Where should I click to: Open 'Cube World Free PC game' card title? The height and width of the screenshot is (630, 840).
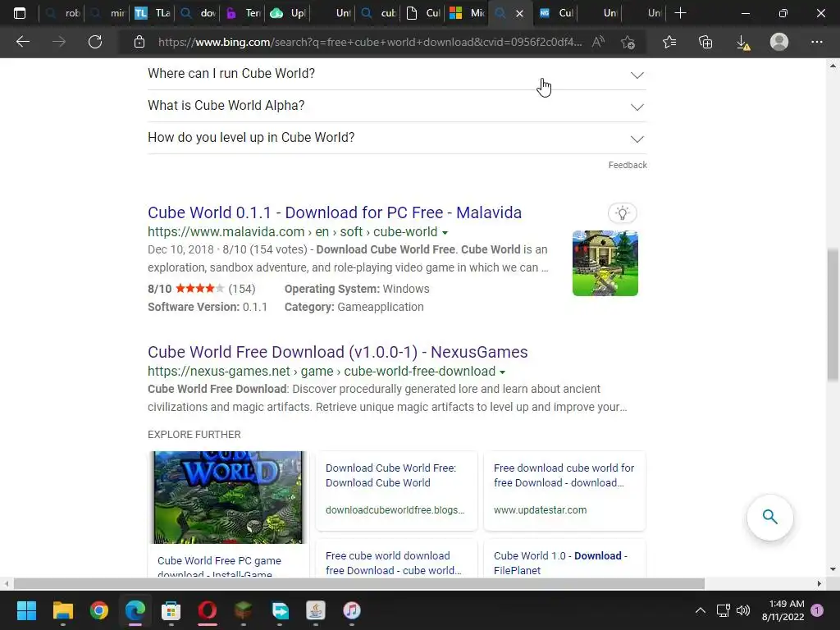click(219, 566)
